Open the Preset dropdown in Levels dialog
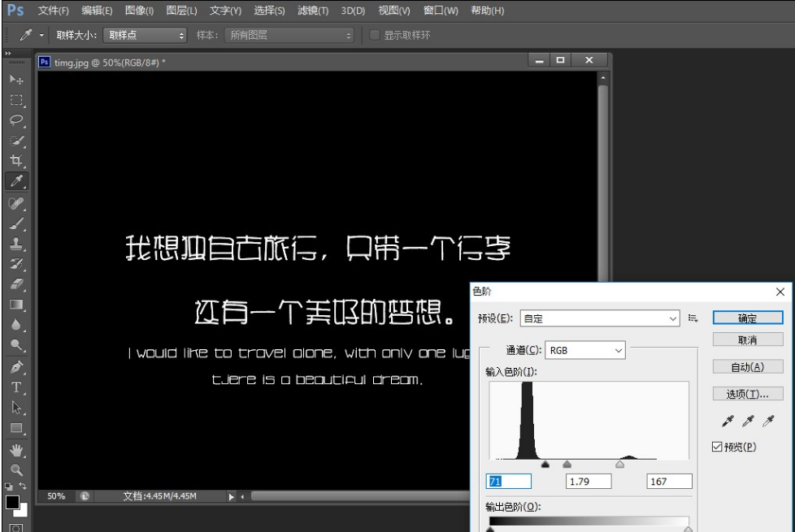 600,318
